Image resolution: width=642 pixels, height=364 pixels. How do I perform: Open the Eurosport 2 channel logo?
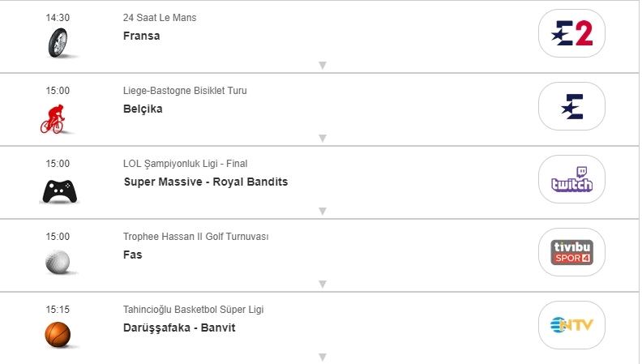pyautogui.click(x=571, y=33)
